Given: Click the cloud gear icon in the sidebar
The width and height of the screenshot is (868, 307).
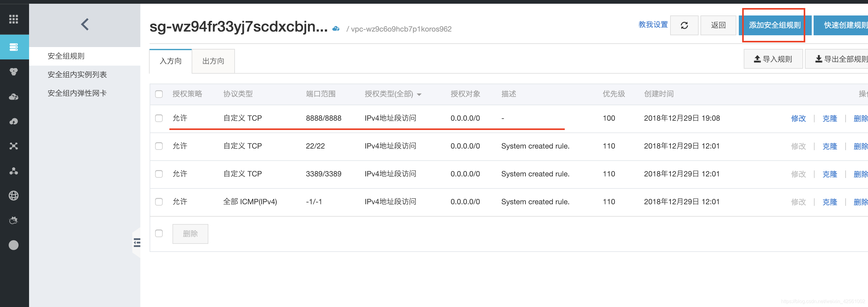Looking at the screenshot, I should click(x=14, y=220).
